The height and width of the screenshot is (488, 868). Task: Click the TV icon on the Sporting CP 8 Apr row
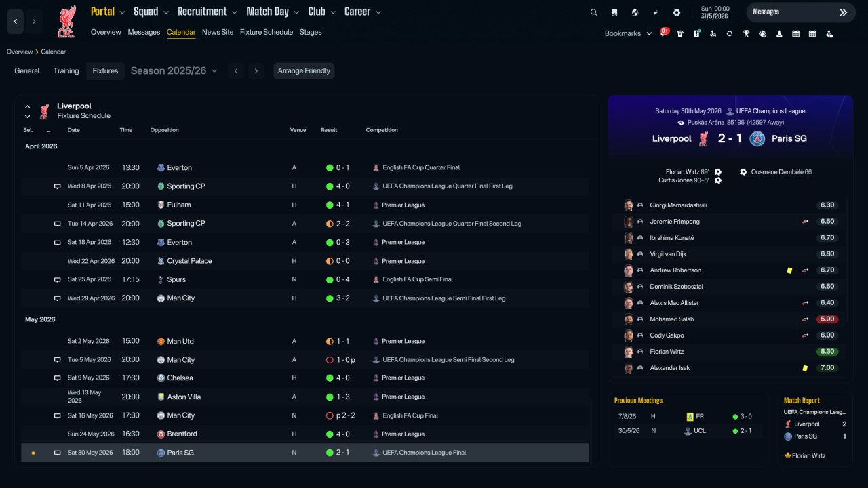tap(57, 186)
